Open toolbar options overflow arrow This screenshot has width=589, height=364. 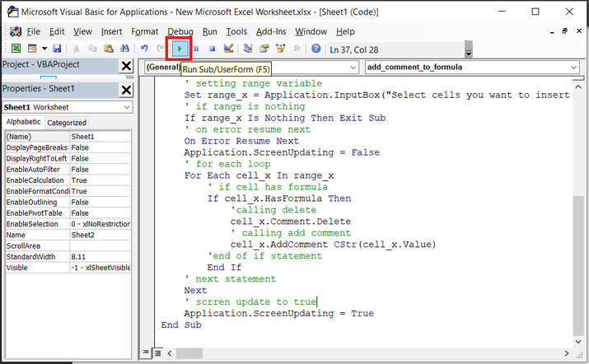click(x=469, y=49)
